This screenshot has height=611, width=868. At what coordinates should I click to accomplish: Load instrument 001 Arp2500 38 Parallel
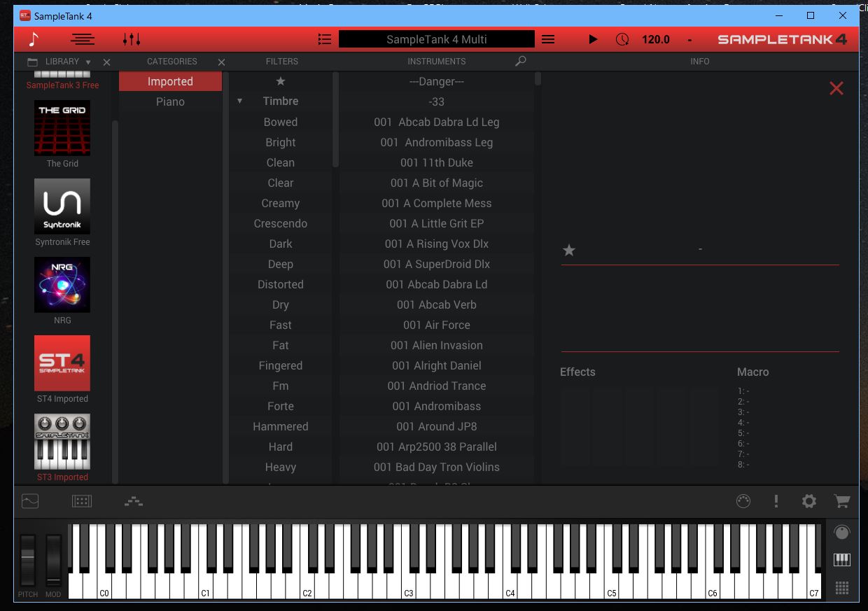[437, 447]
